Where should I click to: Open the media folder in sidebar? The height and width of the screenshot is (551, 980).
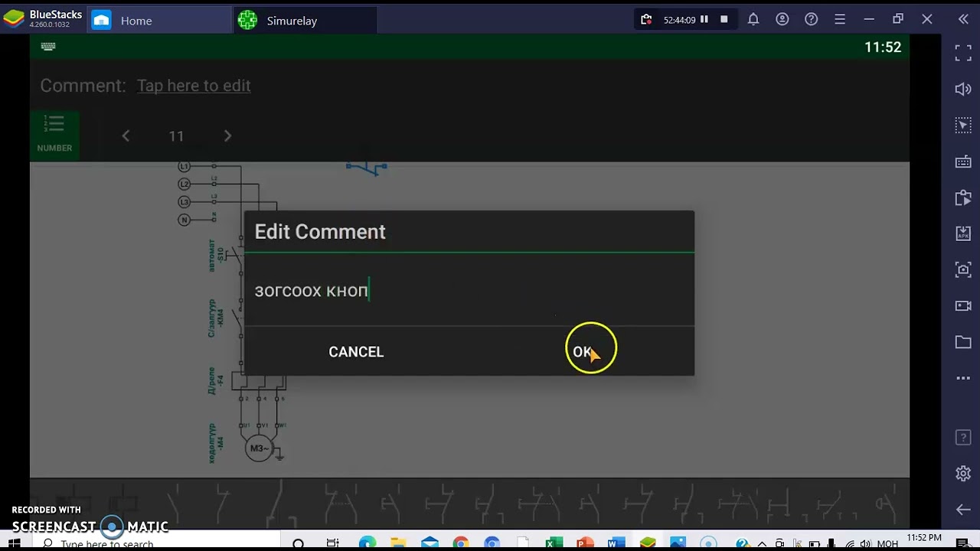(x=963, y=342)
